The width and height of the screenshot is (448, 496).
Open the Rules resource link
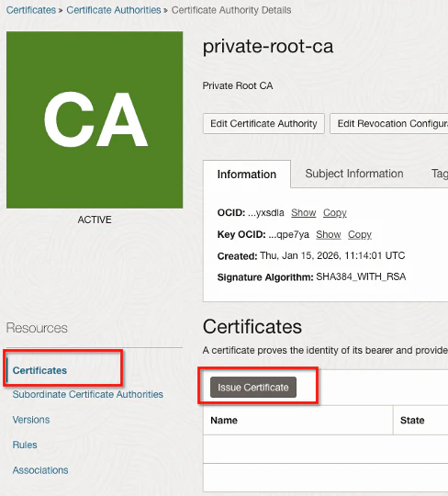(x=25, y=445)
